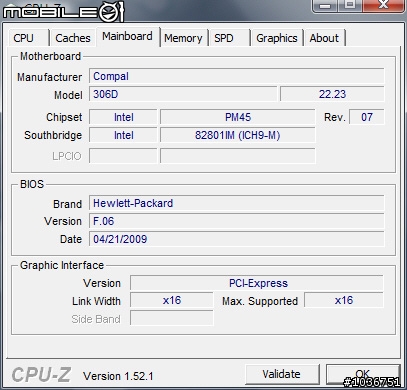Switch to the Graphics tab
407x390 pixels.
click(x=277, y=38)
